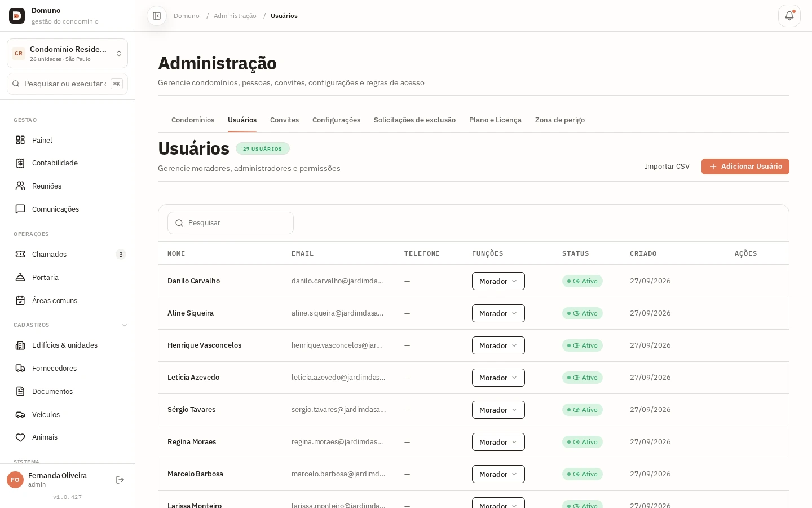Click Importar CSV

[x=667, y=167]
